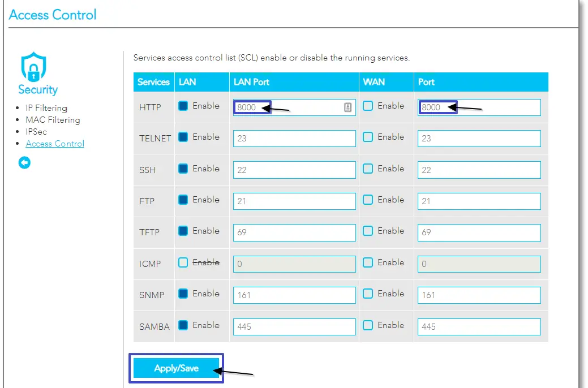Click the TELNET WAN Port field
This screenshot has width=588, height=388.
[479, 139]
